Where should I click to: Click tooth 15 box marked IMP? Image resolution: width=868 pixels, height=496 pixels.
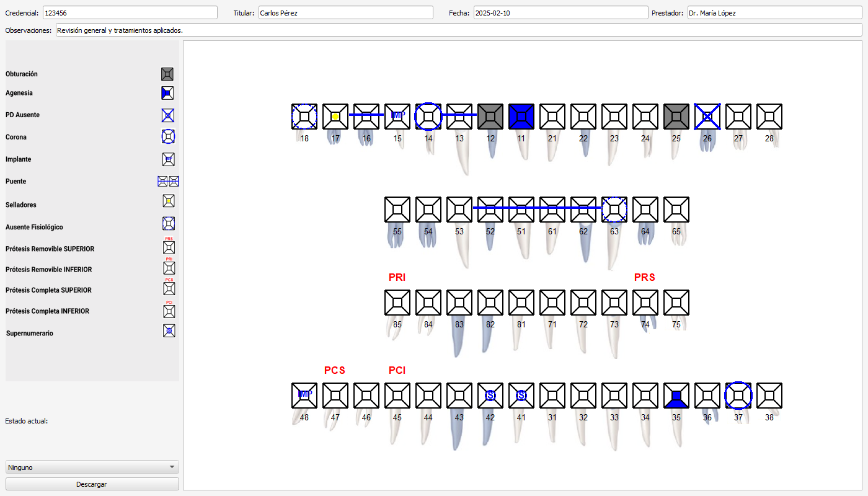click(397, 117)
